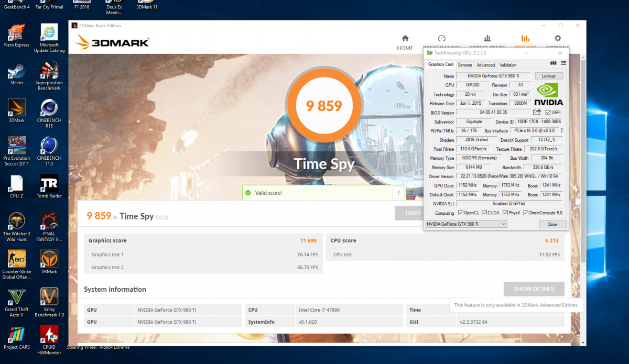Click the Benchmarks gauge icon in 3DMark

point(441,39)
